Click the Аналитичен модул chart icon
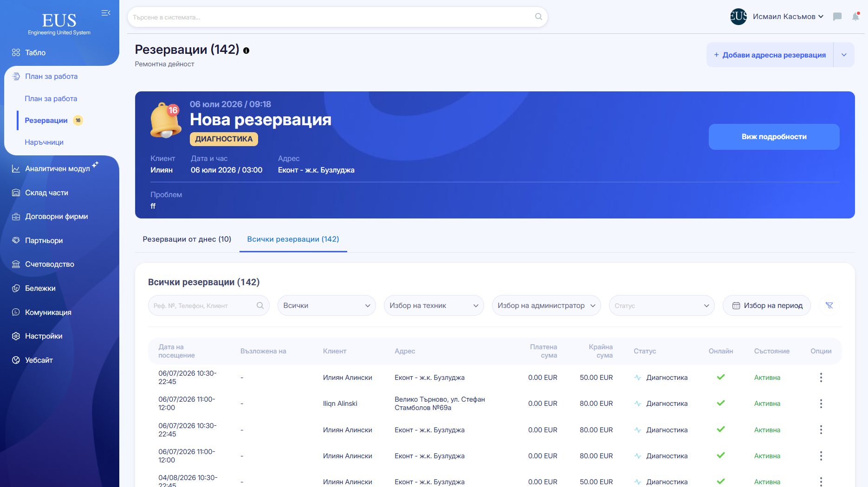868x487 pixels. (16, 169)
